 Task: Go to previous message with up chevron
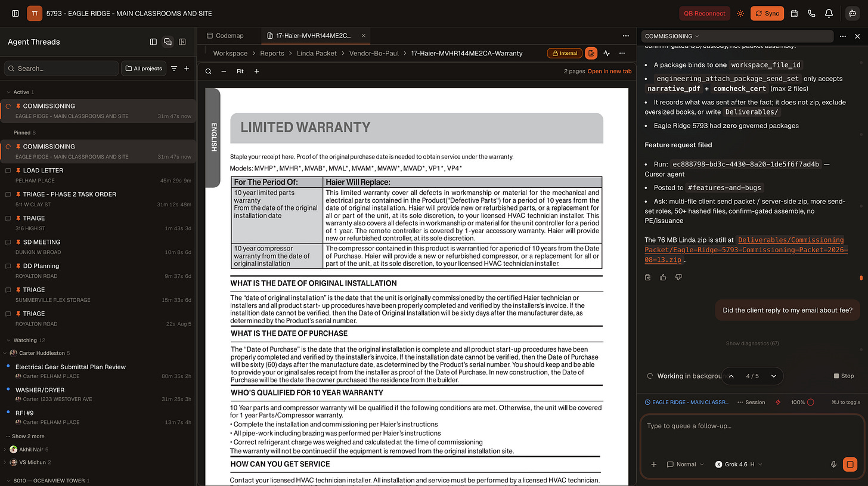(x=731, y=376)
